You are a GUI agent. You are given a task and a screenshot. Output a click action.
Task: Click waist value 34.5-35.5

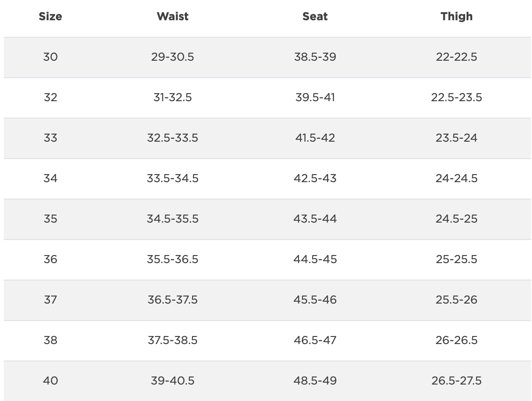172,219
